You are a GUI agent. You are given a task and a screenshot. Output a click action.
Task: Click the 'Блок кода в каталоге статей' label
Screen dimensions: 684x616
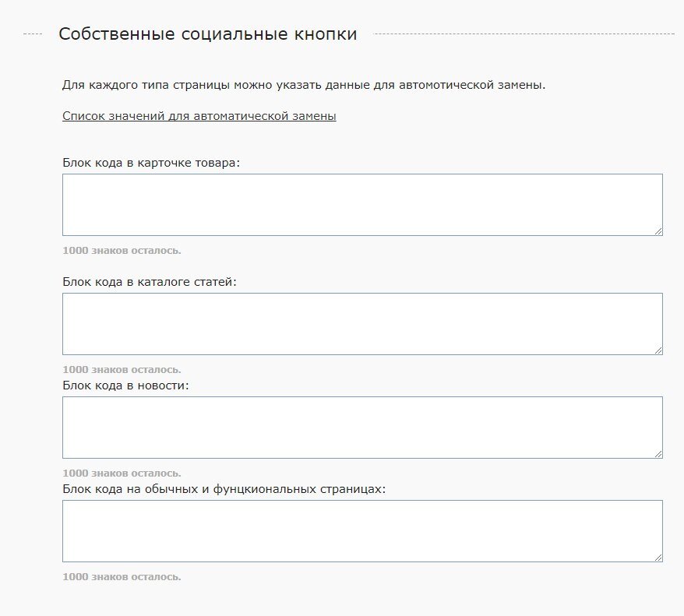tap(149, 281)
